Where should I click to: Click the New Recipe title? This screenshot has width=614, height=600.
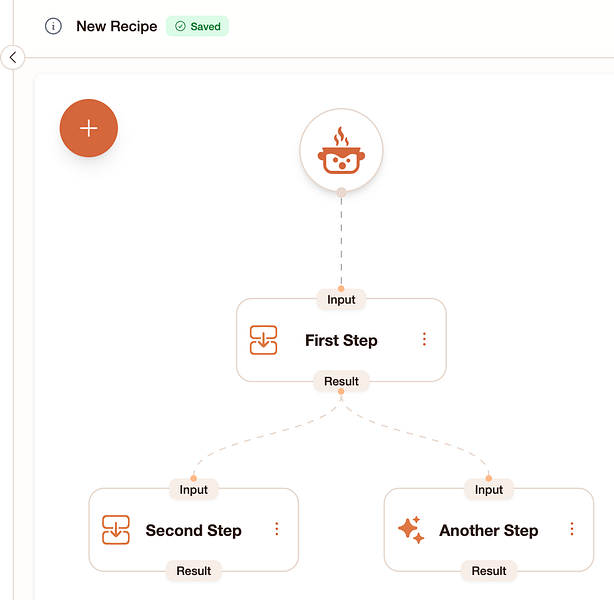click(117, 26)
